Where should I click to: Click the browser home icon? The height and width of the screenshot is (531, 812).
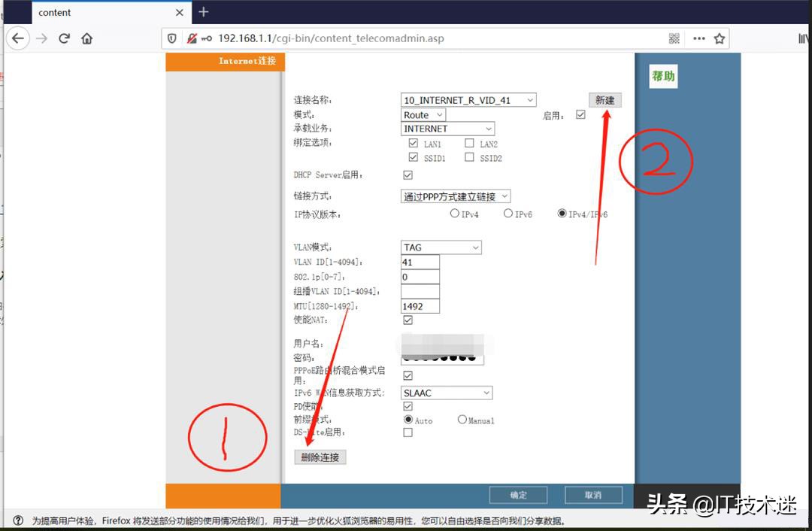point(86,38)
